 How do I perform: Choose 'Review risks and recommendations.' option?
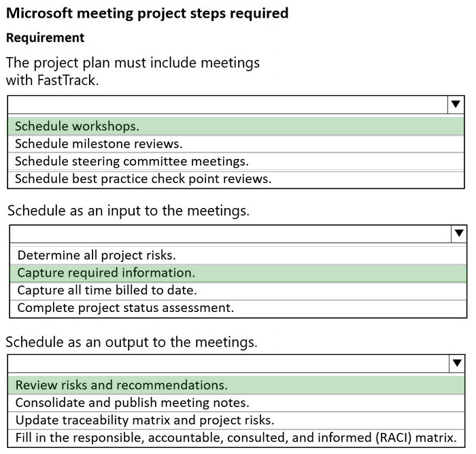coord(236,385)
